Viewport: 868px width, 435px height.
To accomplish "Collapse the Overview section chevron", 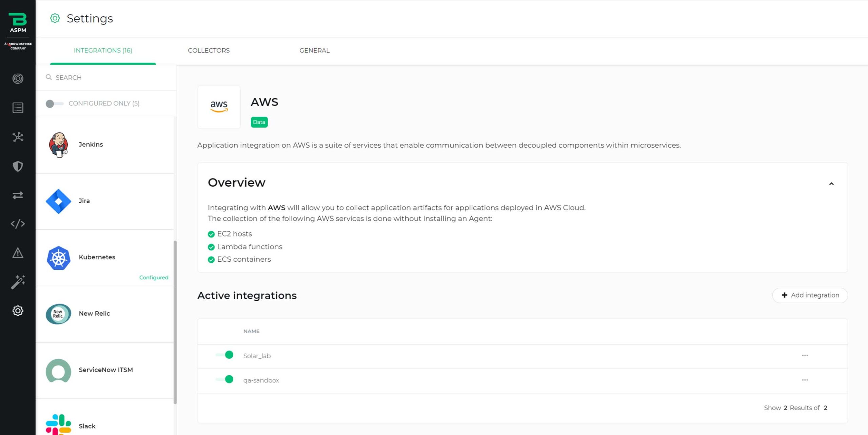I will coord(831,184).
